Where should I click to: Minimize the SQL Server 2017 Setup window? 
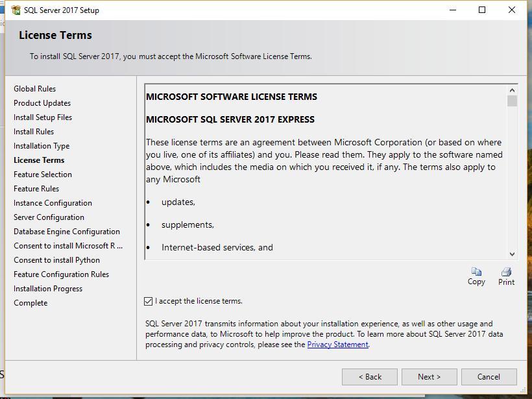point(453,10)
